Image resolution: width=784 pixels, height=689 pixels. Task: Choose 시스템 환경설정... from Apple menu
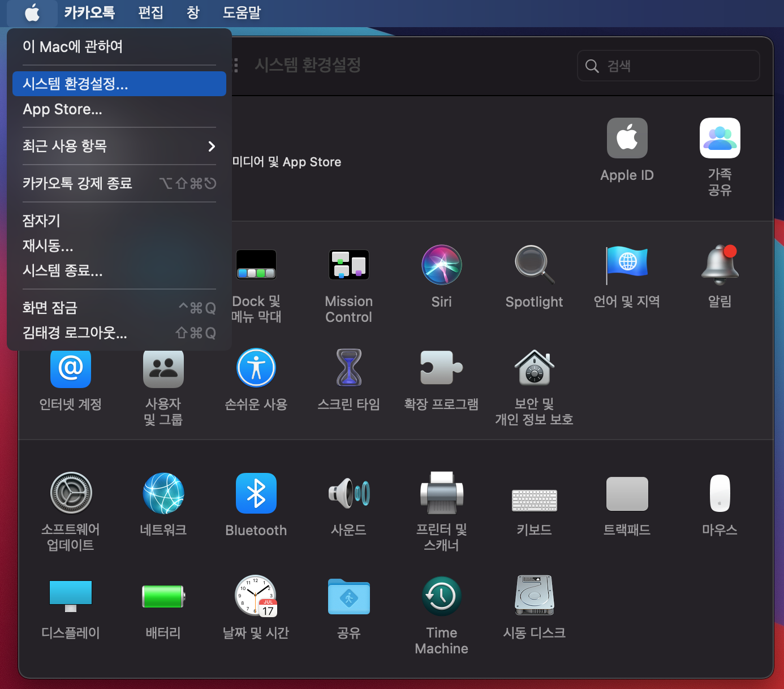point(119,84)
